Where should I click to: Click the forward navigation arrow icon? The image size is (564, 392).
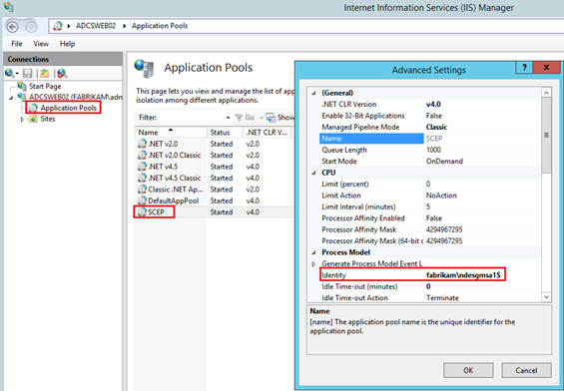coord(31,26)
